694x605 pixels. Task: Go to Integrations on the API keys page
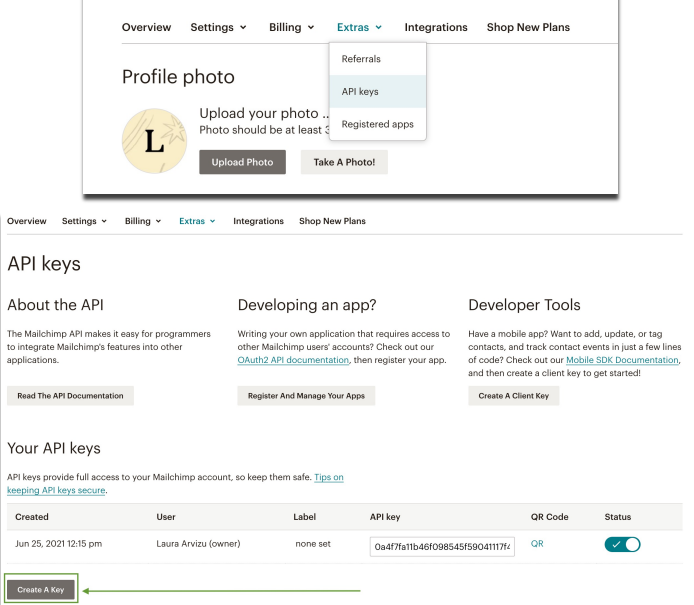(258, 221)
